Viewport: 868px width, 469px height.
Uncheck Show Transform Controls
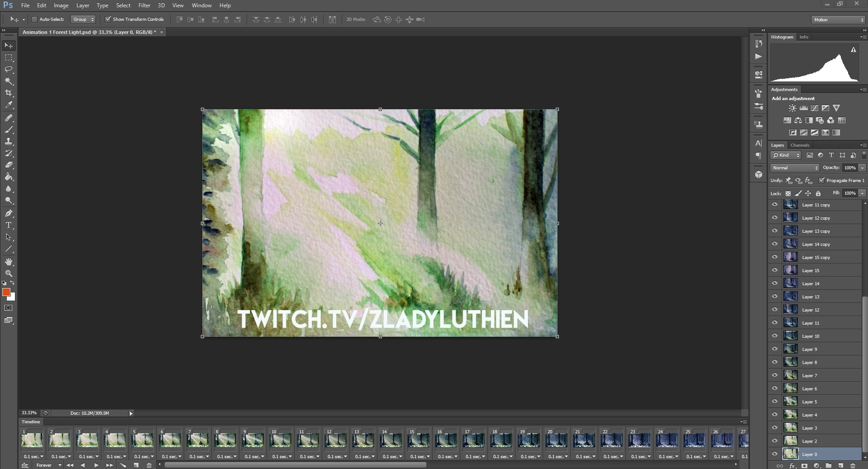coord(108,19)
